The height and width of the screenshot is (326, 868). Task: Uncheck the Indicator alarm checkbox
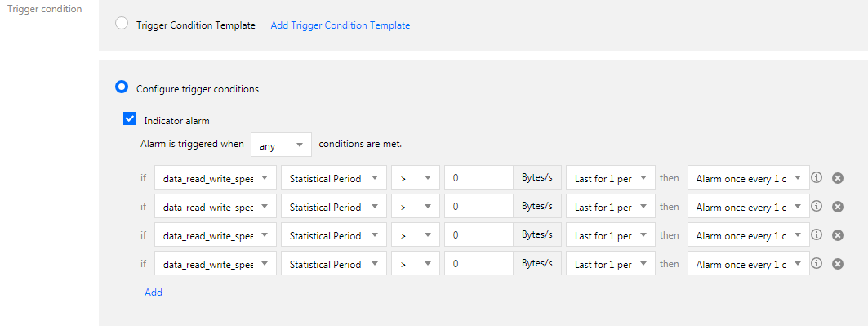click(130, 119)
